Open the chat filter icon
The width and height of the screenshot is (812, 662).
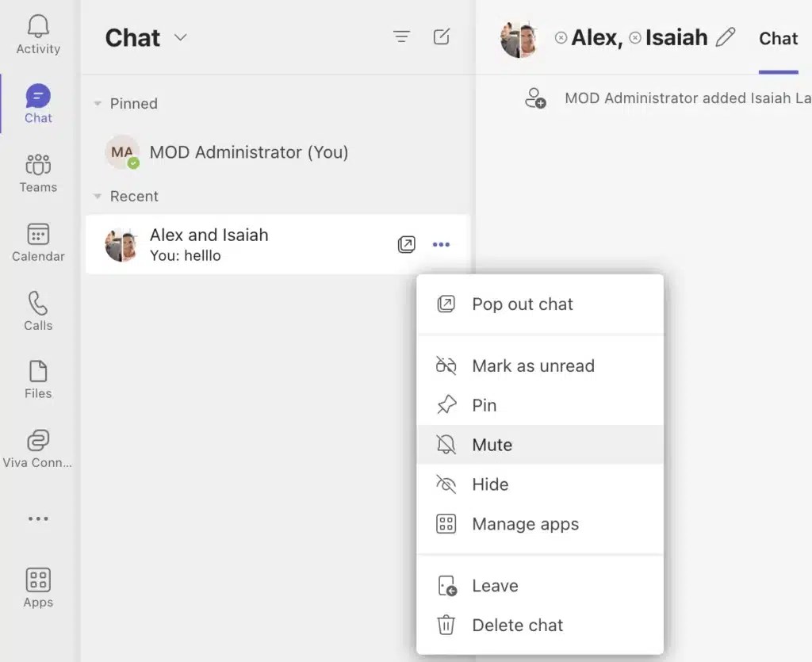[401, 36]
